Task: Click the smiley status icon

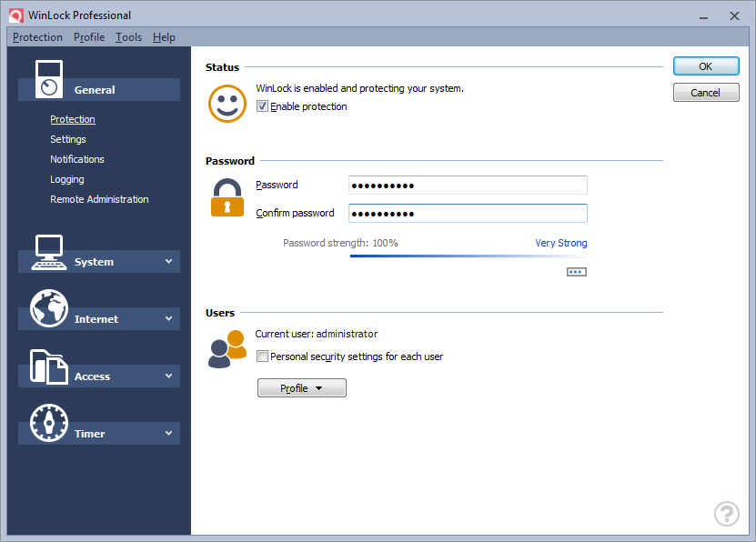Action: 227,104
